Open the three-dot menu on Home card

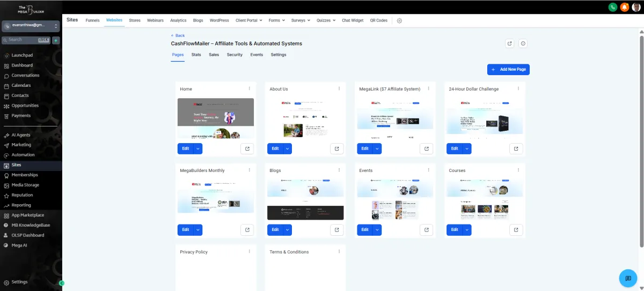coord(250,88)
